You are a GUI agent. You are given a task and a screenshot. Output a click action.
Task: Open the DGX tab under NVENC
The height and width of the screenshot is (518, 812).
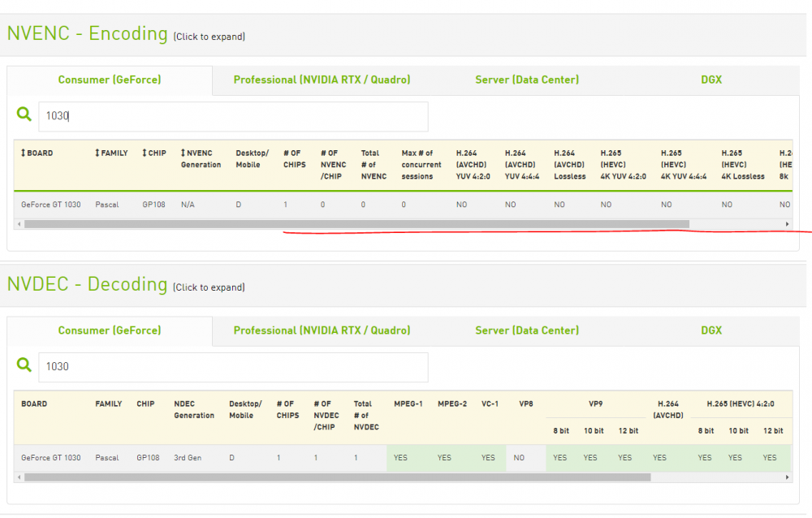point(711,80)
